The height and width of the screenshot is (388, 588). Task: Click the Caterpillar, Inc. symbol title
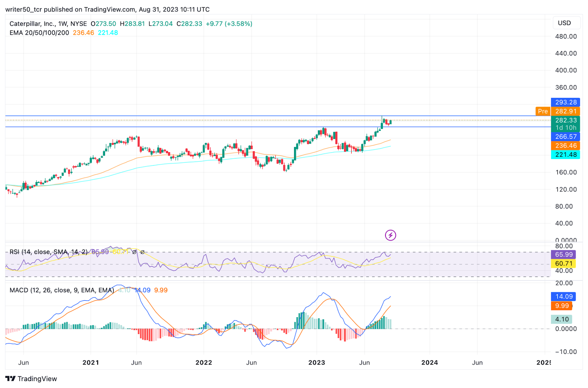click(32, 24)
